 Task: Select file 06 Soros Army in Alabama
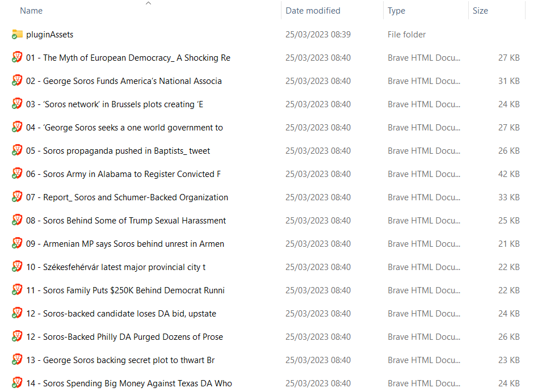click(x=123, y=174)
